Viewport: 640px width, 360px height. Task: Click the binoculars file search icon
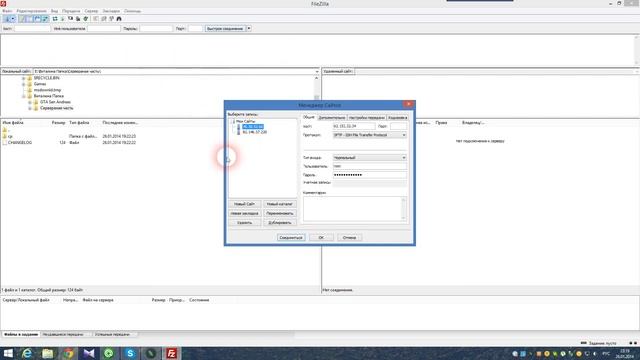(x=119, y=19)
